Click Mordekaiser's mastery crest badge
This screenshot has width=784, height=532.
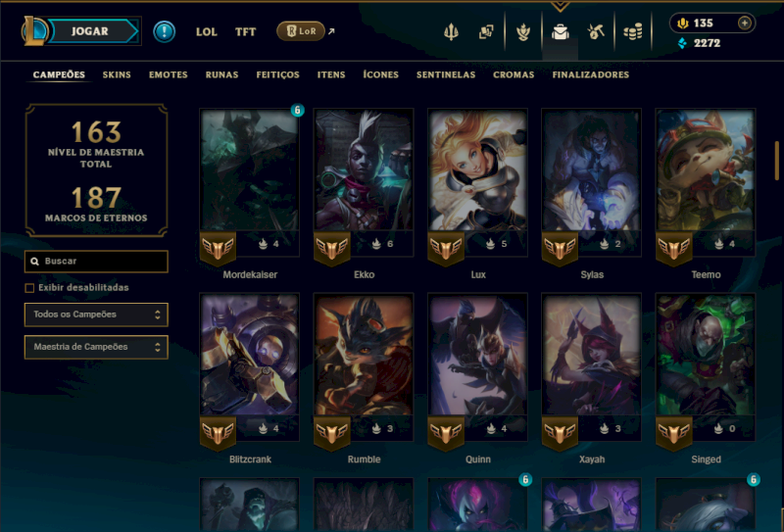coord(218,248)
